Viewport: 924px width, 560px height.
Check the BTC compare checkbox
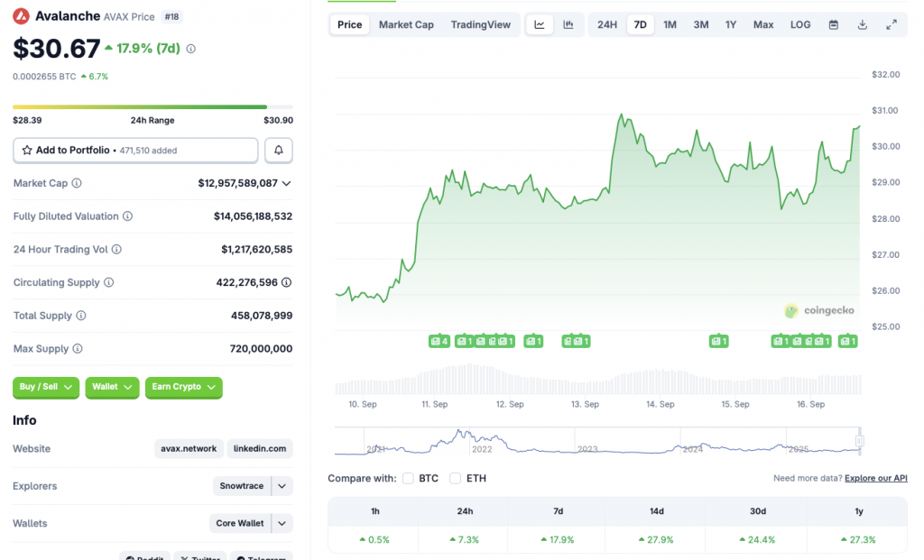coord(408,478)
